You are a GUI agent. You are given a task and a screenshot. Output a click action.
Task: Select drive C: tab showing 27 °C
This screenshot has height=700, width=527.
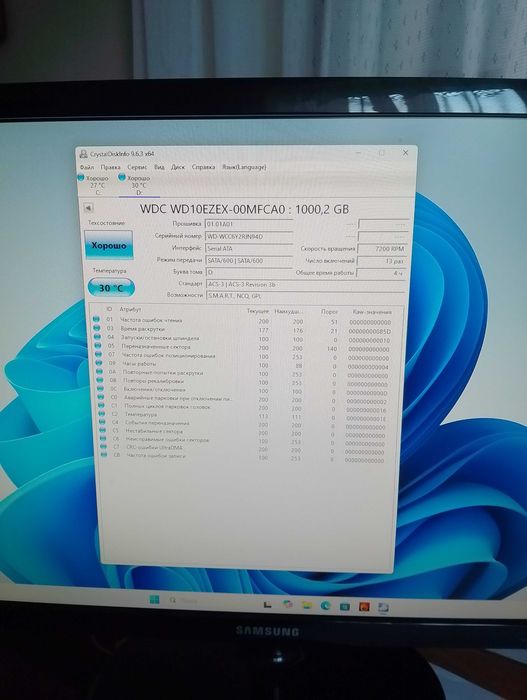click(x=94, y=185)
